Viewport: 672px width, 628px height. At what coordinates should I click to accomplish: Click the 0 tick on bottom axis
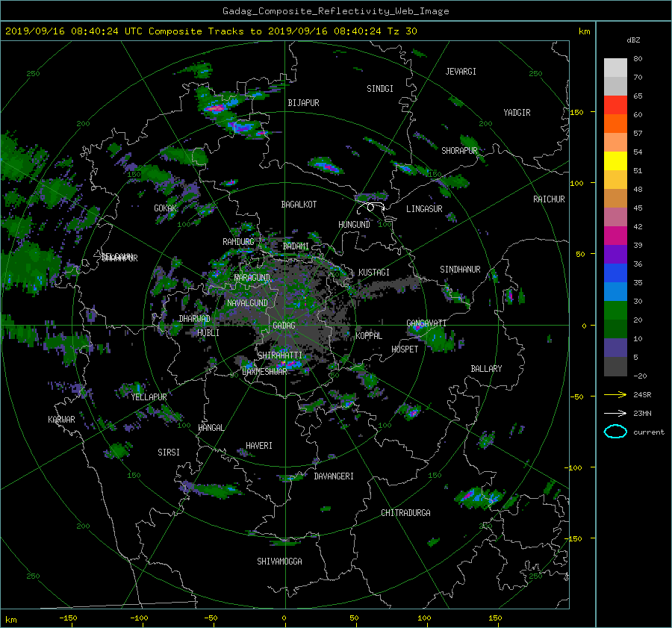click(284, 618)
